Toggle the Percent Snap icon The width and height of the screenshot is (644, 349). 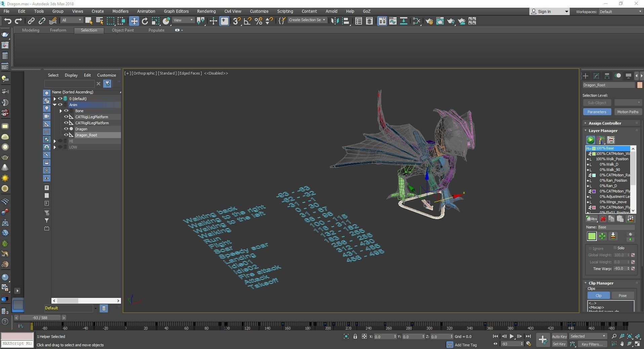point(258,21)
